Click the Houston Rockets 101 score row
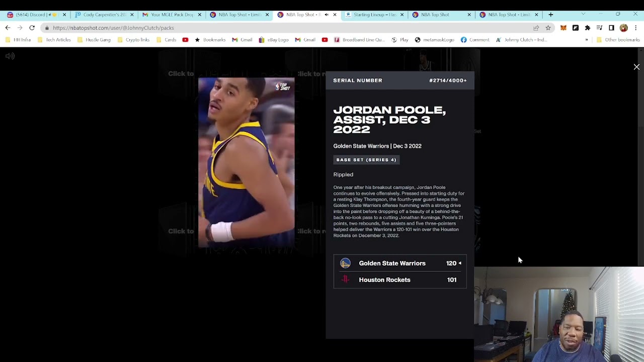 coord(400,280)
